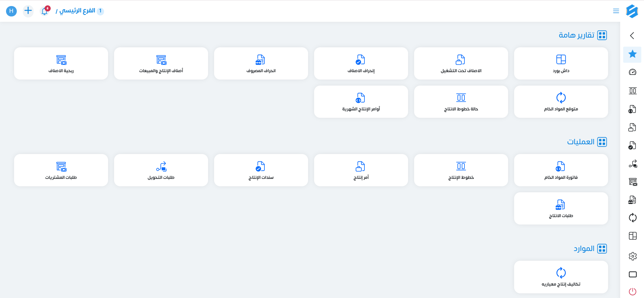
Task: Toggle the hamburger menu button
Action: (616, 11)
